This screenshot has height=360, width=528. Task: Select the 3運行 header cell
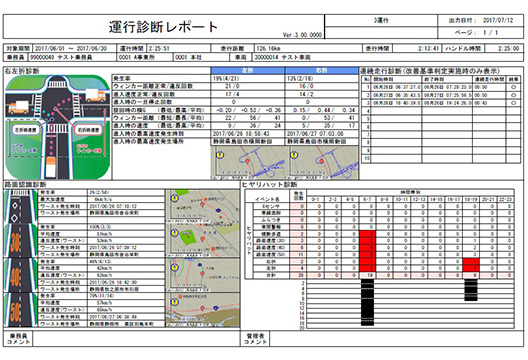pyautogui.click(x=381, y=20)
